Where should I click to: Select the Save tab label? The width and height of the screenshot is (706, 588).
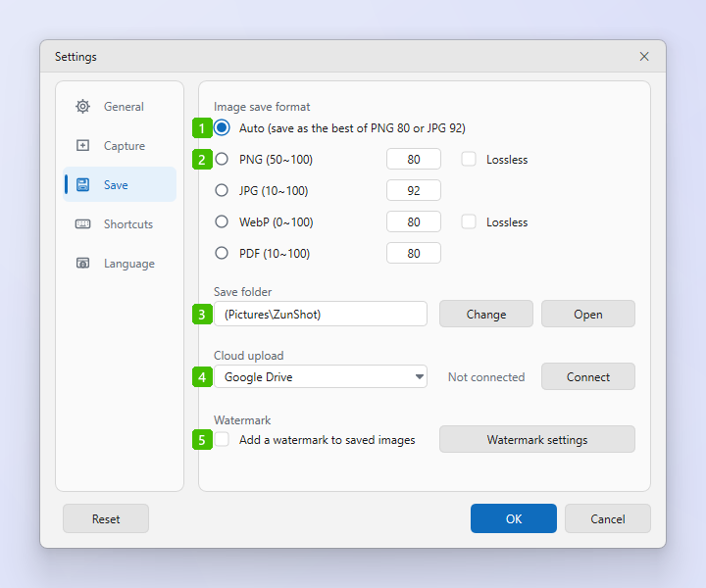click(x=116, y=185)
